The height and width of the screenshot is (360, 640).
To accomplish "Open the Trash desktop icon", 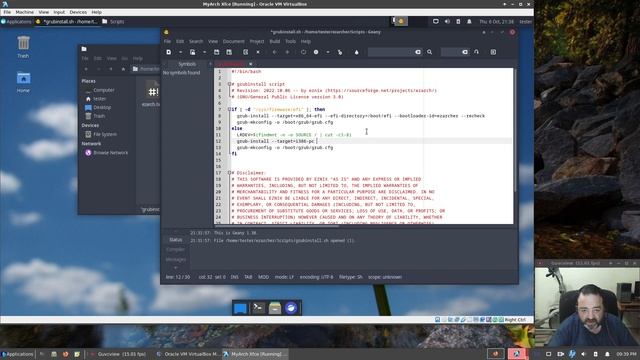I will [x=23, y=47].
